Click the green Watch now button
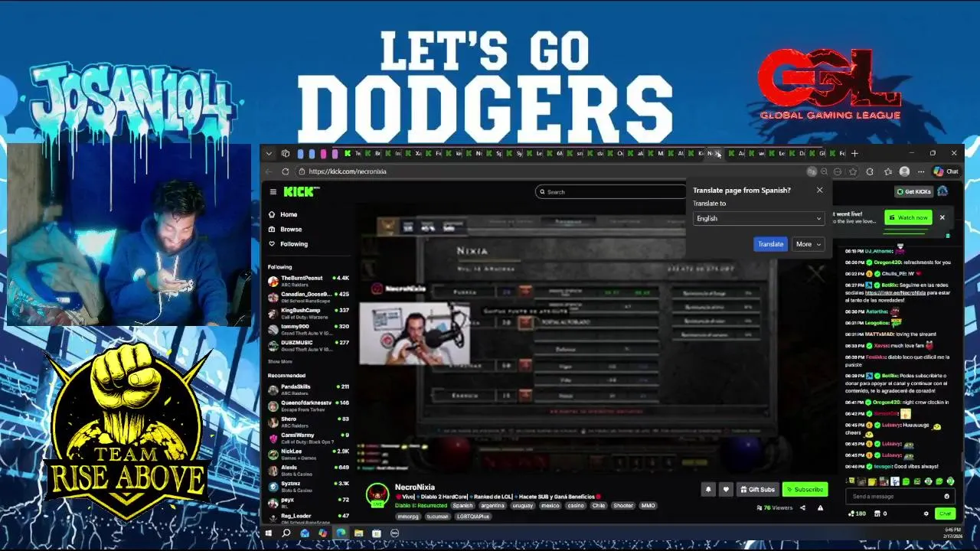Viewport: 980px width, 551px height. pos(908,217)
